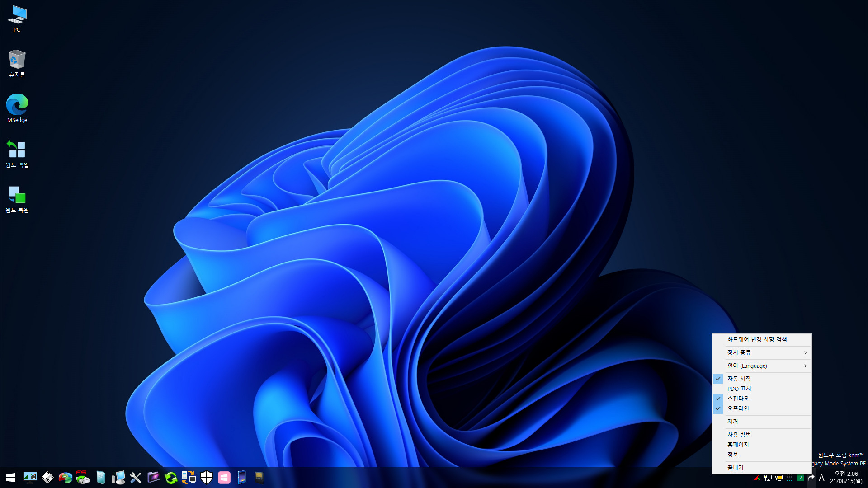
Task: Select the 윈도 복원 desktop icon
Action: point(17,199)
